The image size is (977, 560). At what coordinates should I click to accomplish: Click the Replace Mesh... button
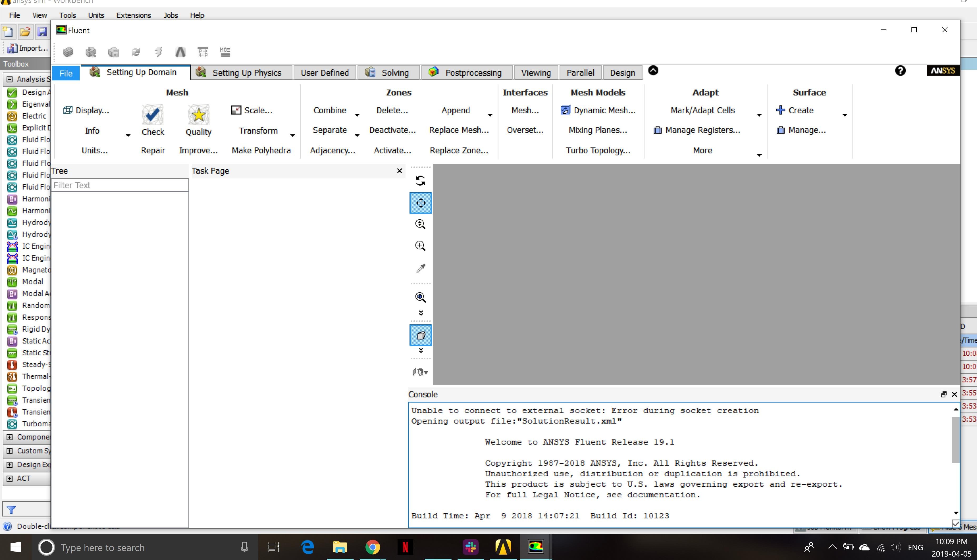click(x=459, y=130)
